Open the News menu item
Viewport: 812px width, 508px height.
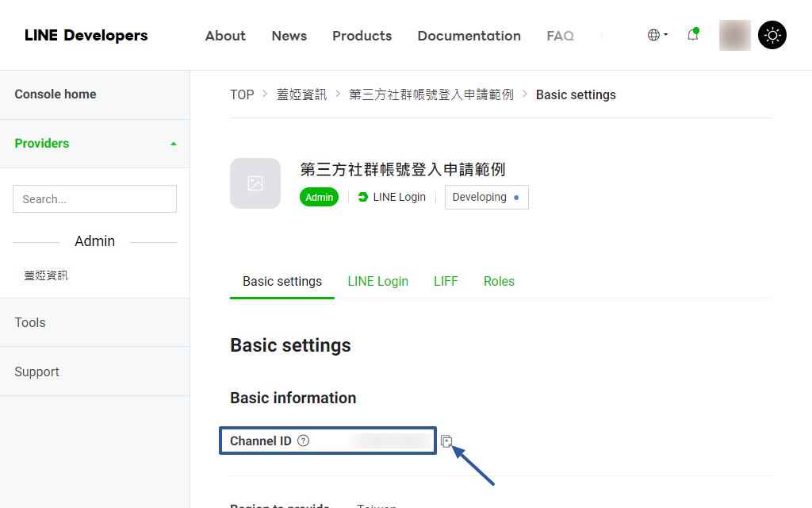point(289,36)
